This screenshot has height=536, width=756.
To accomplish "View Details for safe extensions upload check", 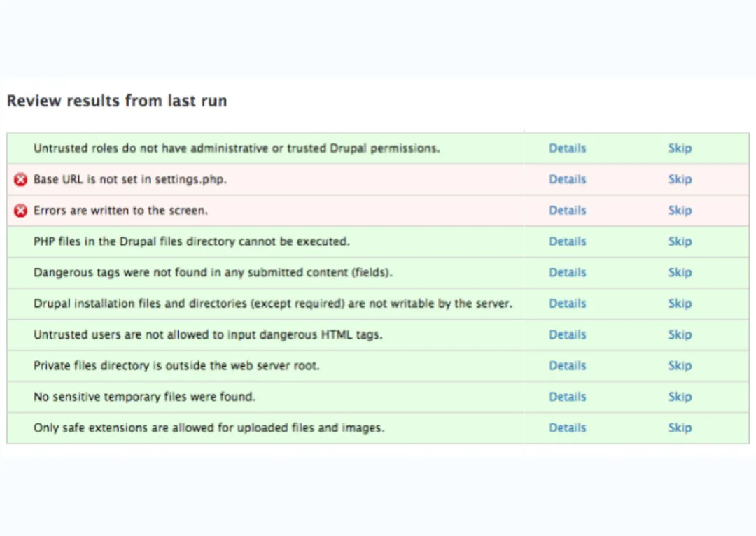I will [567, 428].
